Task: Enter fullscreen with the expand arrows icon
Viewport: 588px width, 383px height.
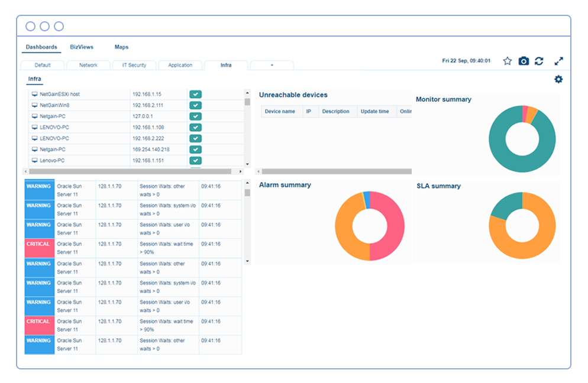Action: point(558,61)
